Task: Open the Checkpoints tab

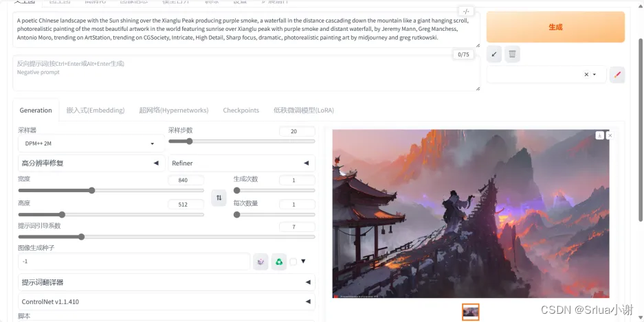Action: [x=241, y=111]
